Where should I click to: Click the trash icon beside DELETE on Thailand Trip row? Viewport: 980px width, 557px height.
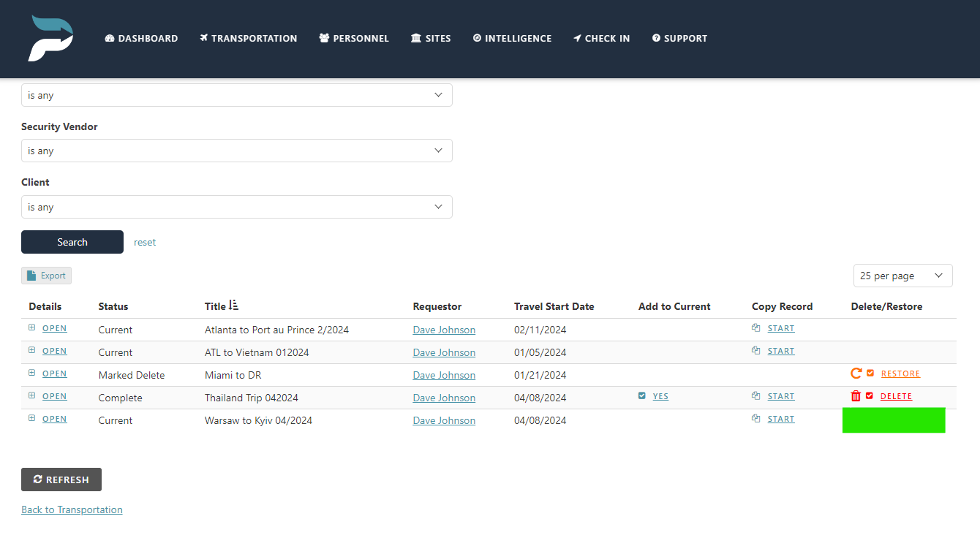pos(856,395)
